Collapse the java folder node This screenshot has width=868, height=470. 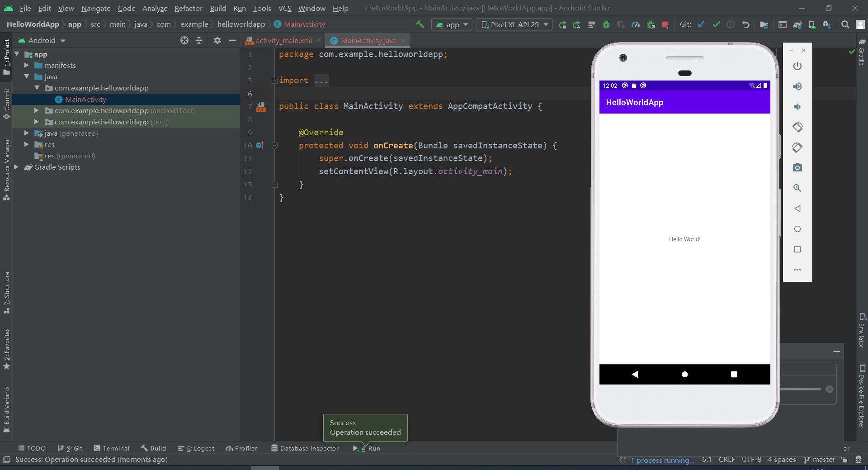click(x=27, y=76)
